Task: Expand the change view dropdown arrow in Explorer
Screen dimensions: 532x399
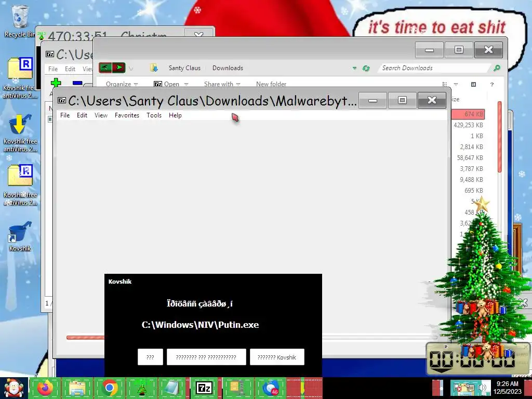Action: tap(456, 84)
